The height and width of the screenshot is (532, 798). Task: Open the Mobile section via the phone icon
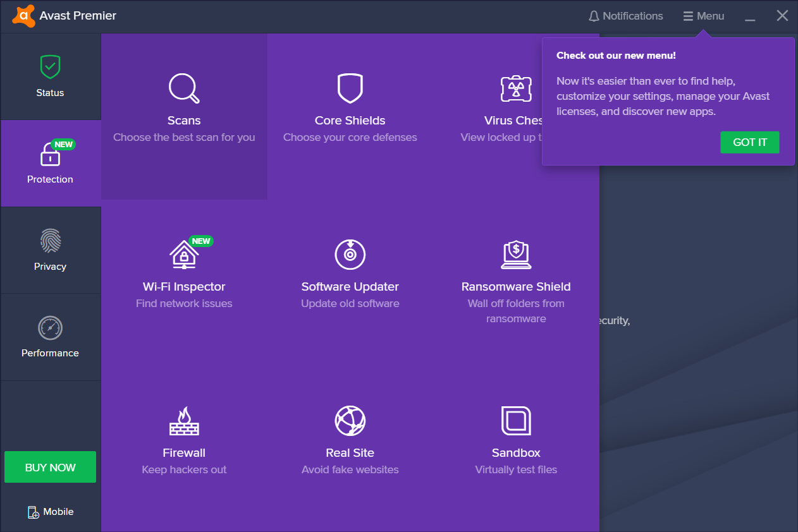point(50,511)
